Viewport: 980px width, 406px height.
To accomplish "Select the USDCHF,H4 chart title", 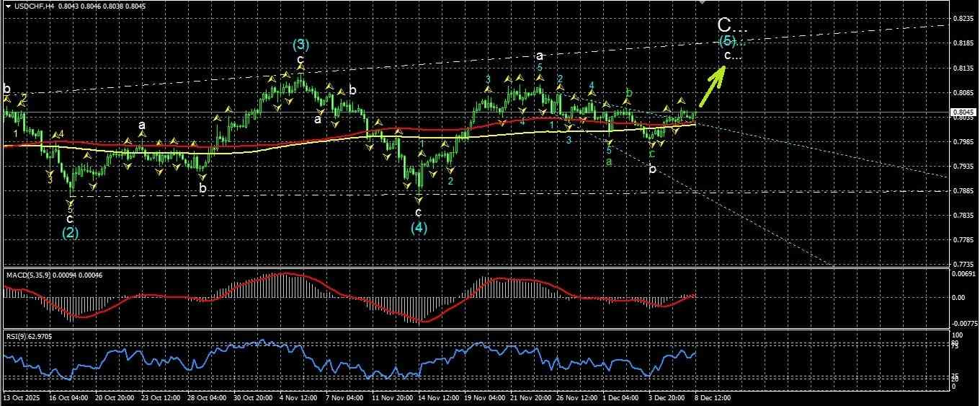I will [x=35, y=6].
